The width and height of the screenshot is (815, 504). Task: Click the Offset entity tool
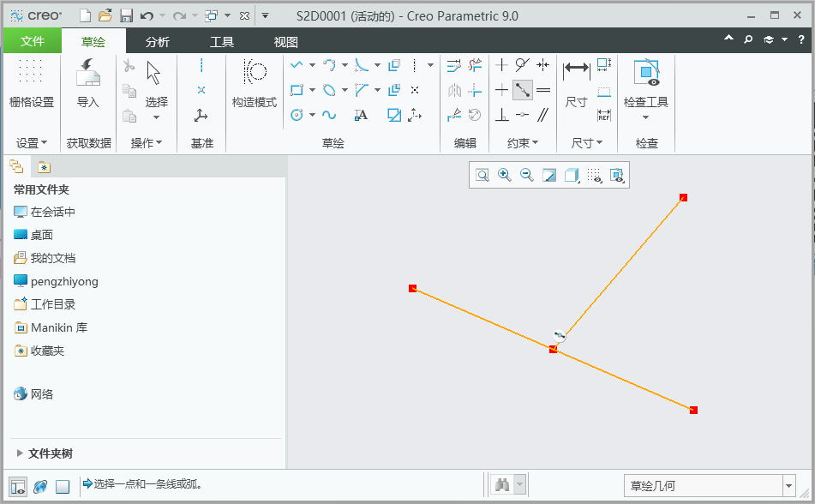(x=394, y=65)
